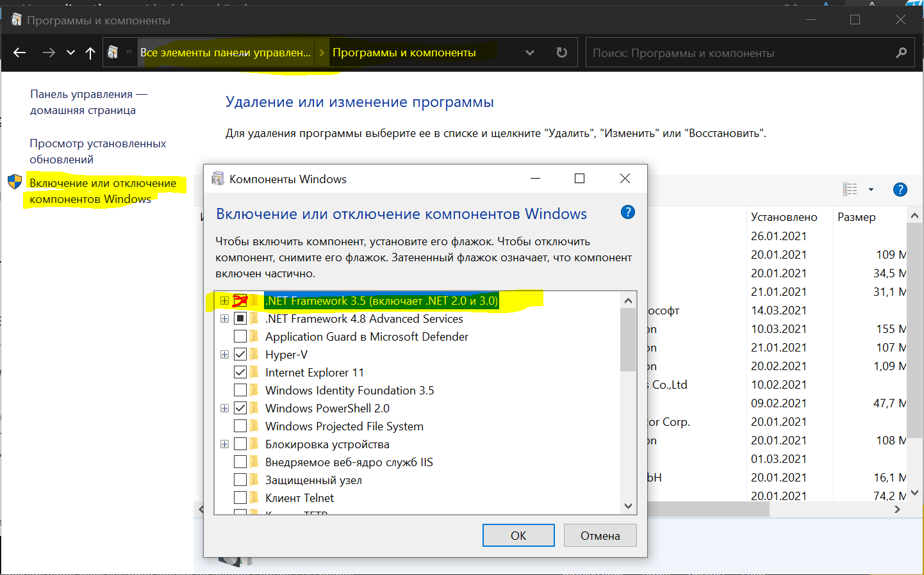Toggle the .NET Framework 3.5 checkbox
The image size is (924, 575).
pos(240,300)
